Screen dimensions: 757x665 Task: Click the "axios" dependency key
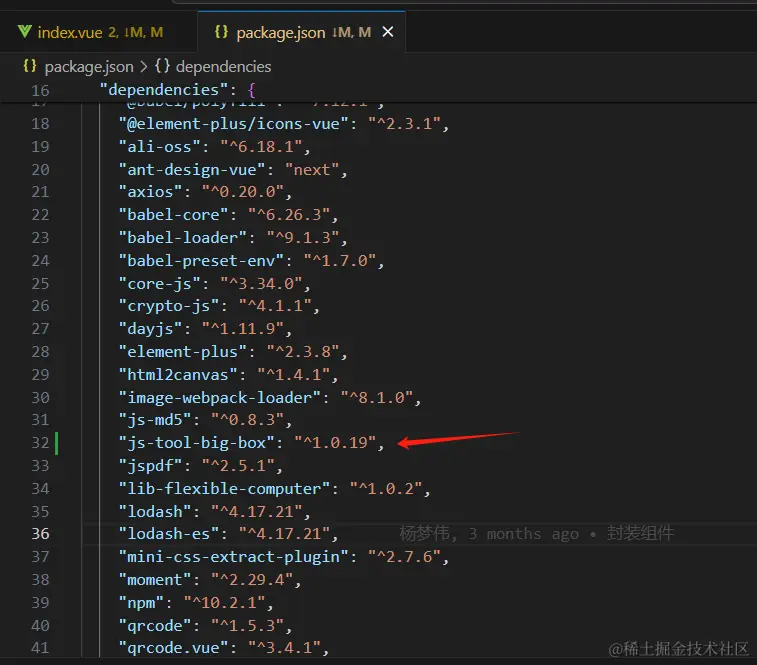point(150,192)
